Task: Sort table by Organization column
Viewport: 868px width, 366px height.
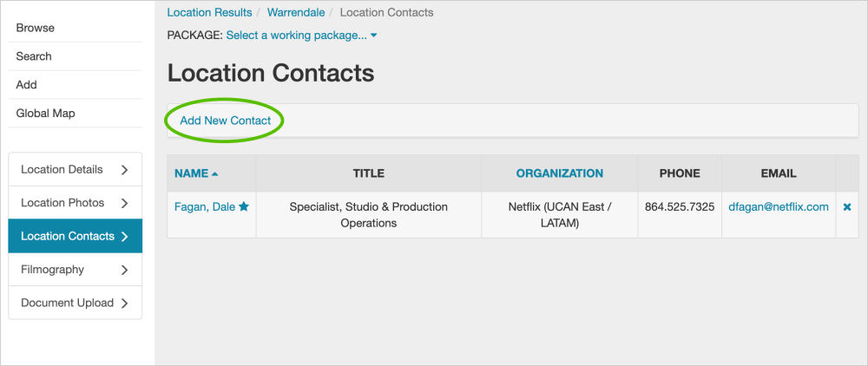Action: coord(560,173)
